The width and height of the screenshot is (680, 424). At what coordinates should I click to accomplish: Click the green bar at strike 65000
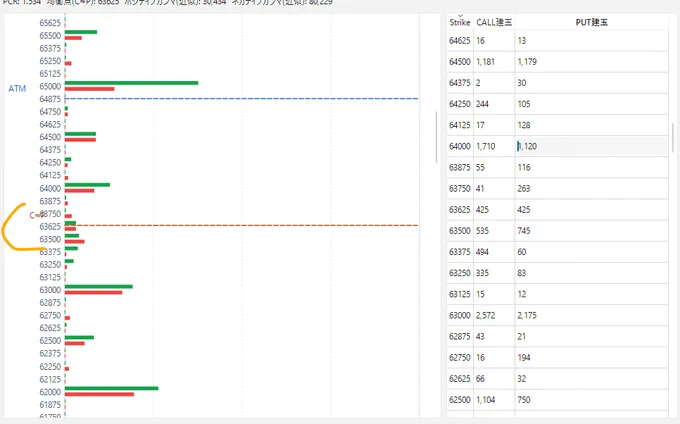(131, 83)
